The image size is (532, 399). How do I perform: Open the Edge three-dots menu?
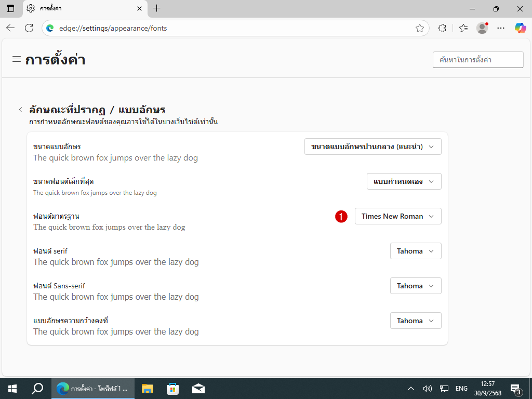(x=501, y=28)
